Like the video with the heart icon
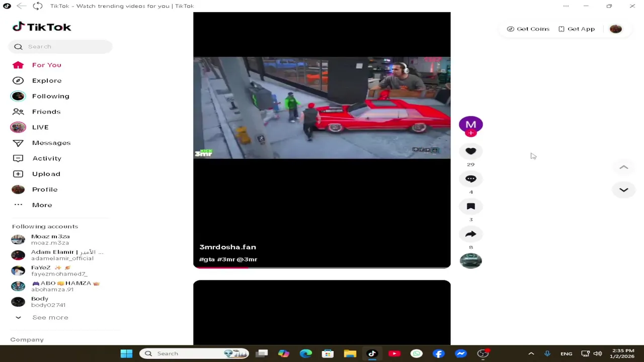Image resolution: width=644 pixels, height=362 pixels. pos(470,151)
